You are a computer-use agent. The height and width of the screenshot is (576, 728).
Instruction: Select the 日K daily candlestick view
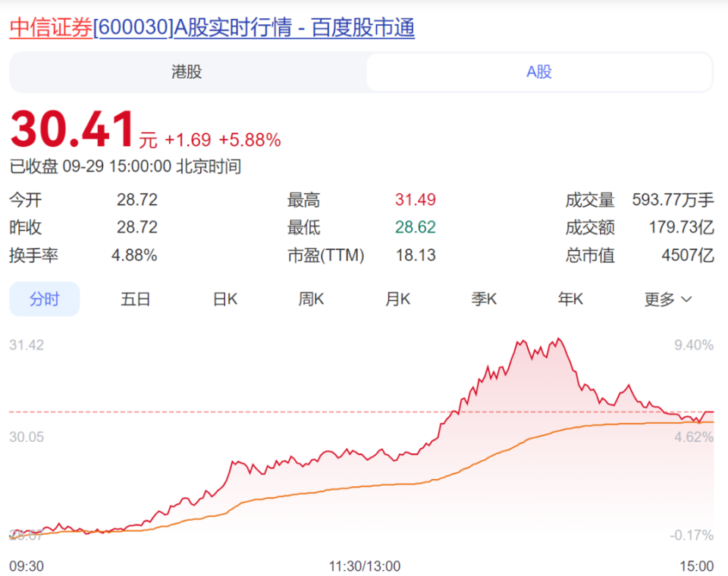point(224,299)
